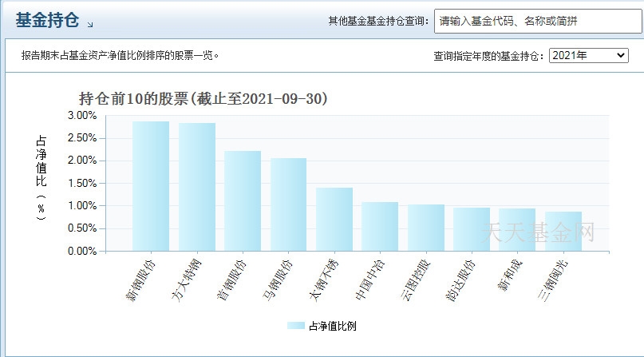Screen dimensions: 644x357
Task: Click the dropdown arrow of year selector
Action: pyautogui.click(x=621, y=55)
